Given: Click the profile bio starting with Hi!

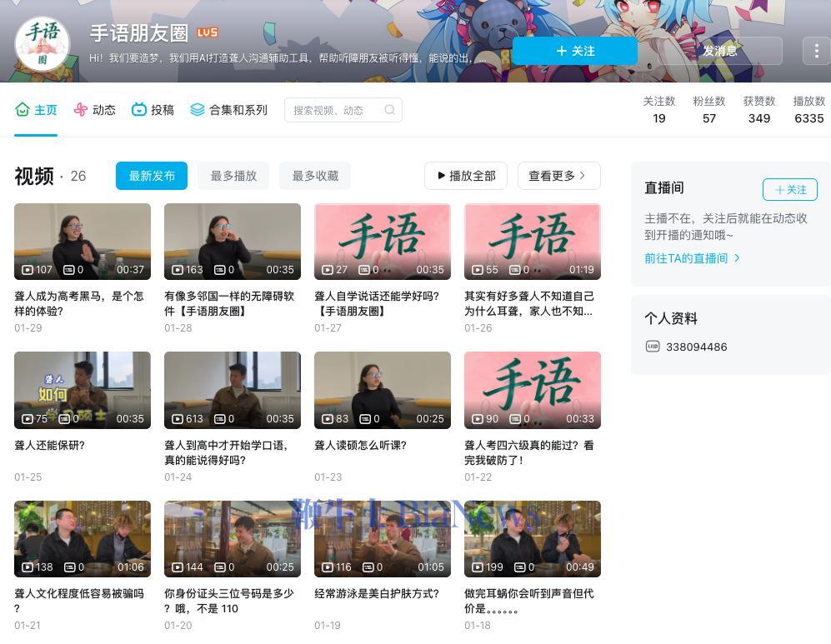Looking at the screenshot, I should pos(288,57).
